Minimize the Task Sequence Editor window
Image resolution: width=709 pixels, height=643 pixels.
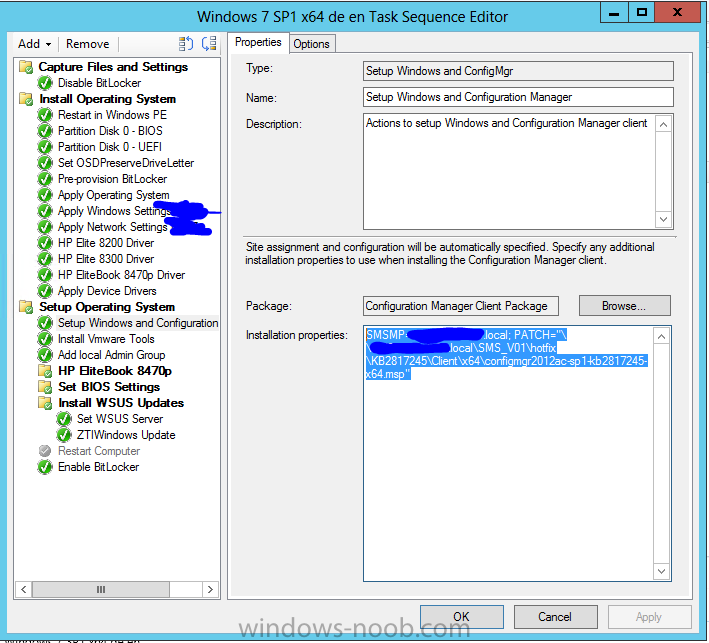pos(614,12)
